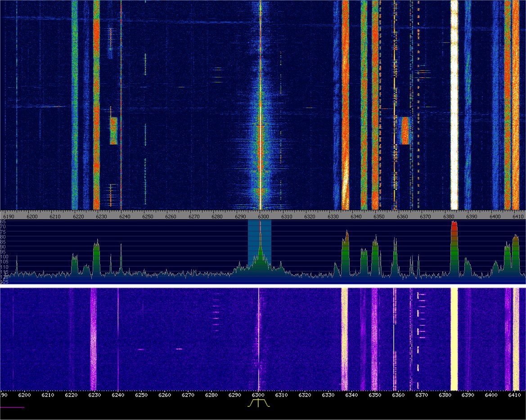This screenshot has width=526, height=420.
Task: Click 6240 on the bottom black frequency scale
Action: (118, 395)
